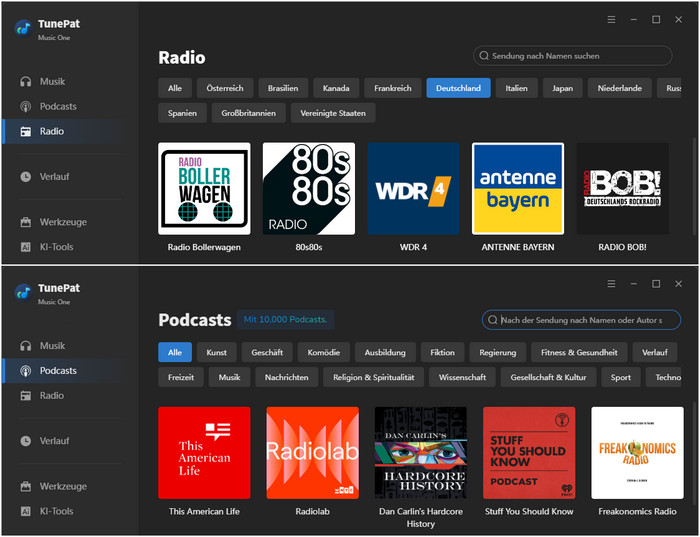Click Radio icon in Podcasts window sidebar
This screenshot has width=700, height=537.
click(x=26, y=396)
